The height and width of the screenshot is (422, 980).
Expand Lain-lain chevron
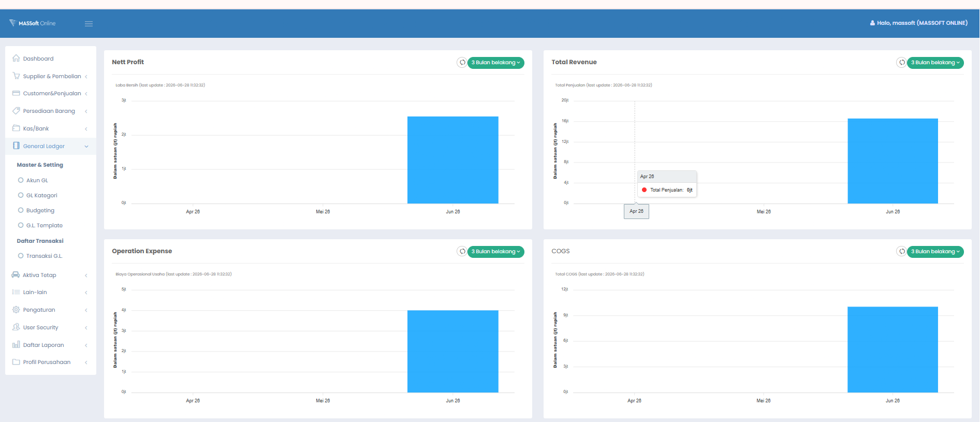pos(86,293)
